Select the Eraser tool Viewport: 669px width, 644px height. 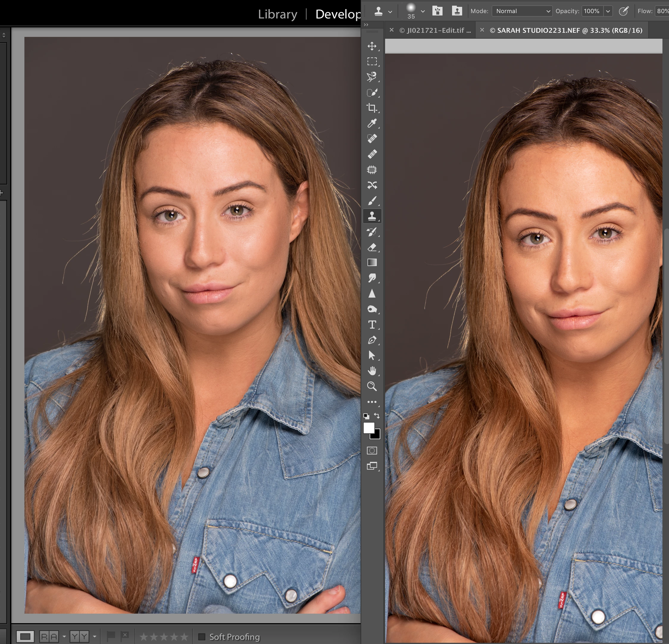[372, 247]
